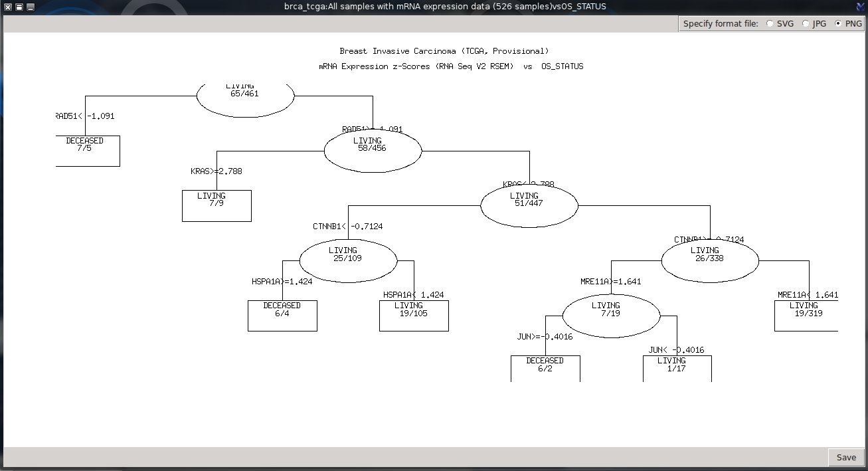Select the LIVING 19/105 leaf box
Screen dimensions: 868x471
coord(414,316)
